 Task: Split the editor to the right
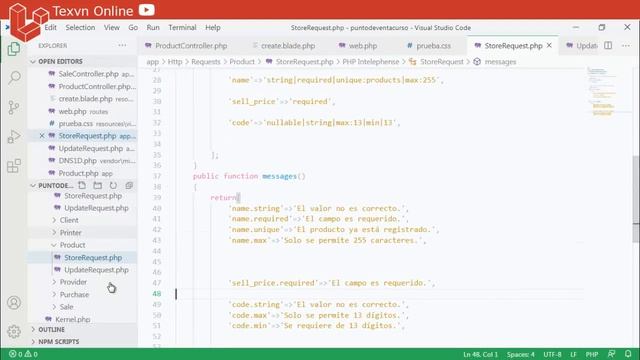608,45
